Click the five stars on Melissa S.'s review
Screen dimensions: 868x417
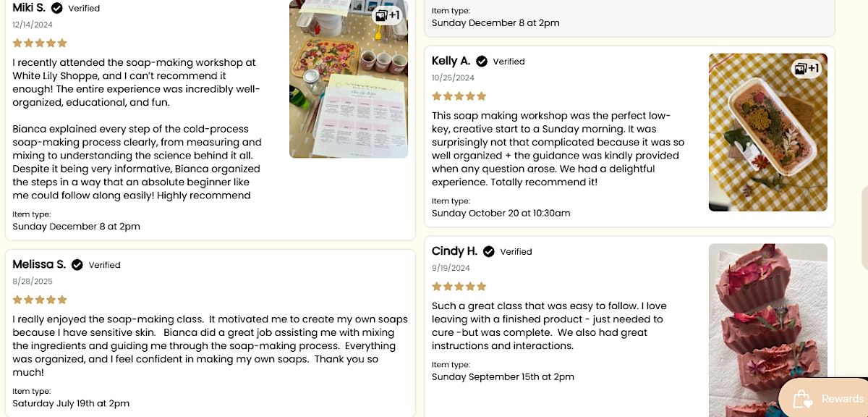pyautogui.click(x=40, y=300)
